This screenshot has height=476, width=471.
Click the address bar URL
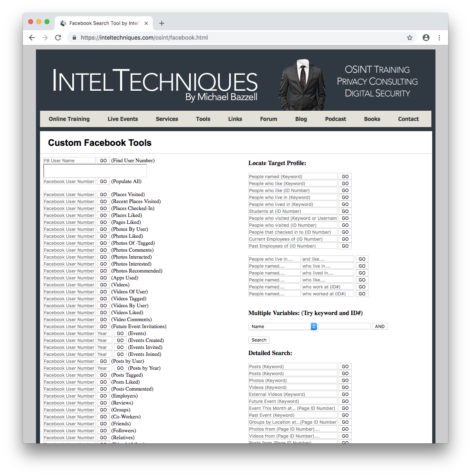click(x=144, y=38)
